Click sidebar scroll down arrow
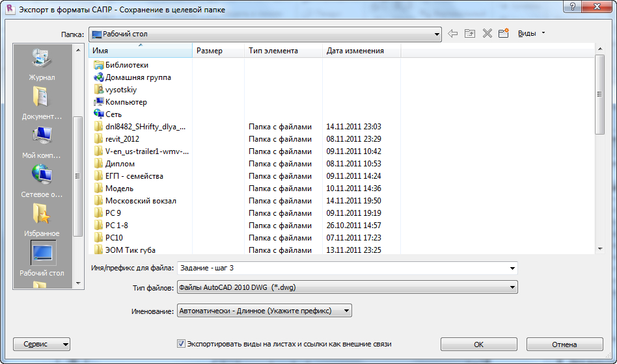The width and height of the screenshot is (617, 364). click(x=78, y=283)
